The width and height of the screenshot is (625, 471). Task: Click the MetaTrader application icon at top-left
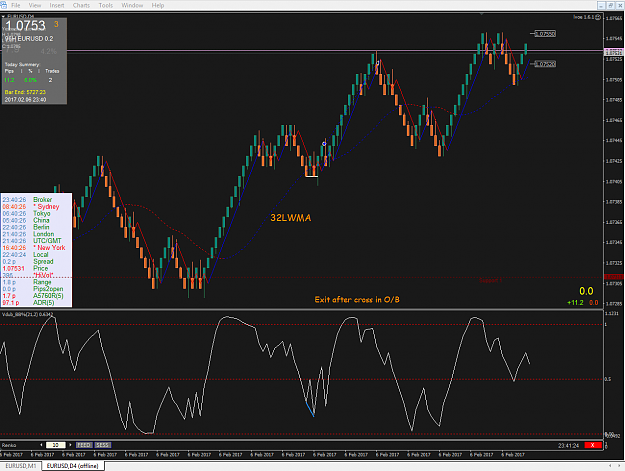click(x=4, y=5)
